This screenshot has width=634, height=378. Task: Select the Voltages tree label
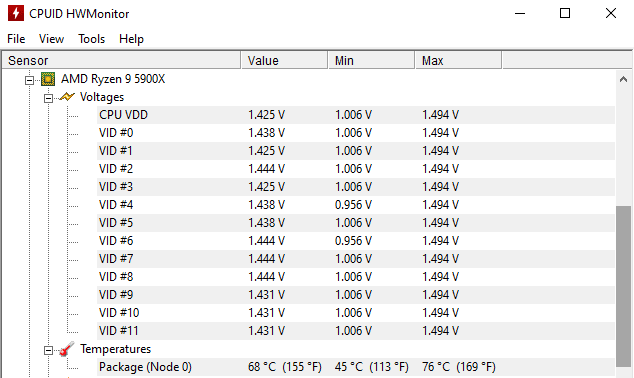102,97
